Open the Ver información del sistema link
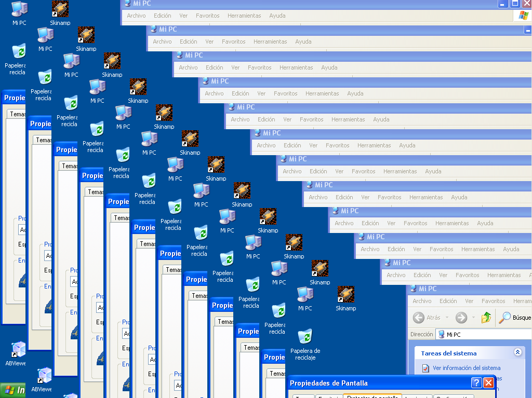Viewport: 532px width, 398px height. (467, 368)
